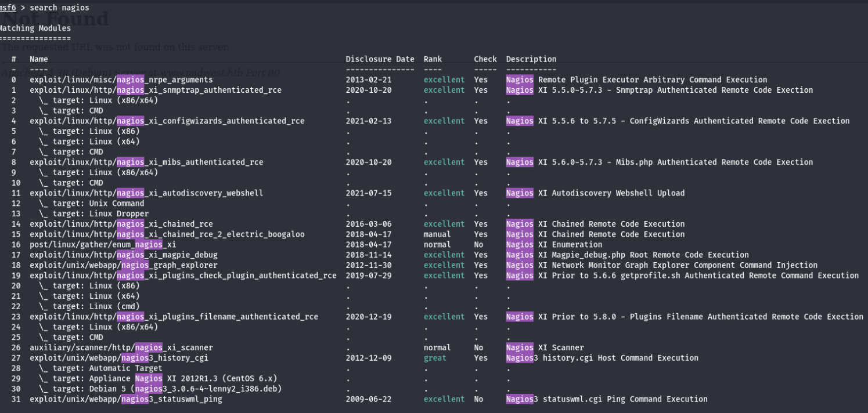Click disclosure date 2013-02-21
The width and height of the screenshot is (868, 413).
click(369, 80)
